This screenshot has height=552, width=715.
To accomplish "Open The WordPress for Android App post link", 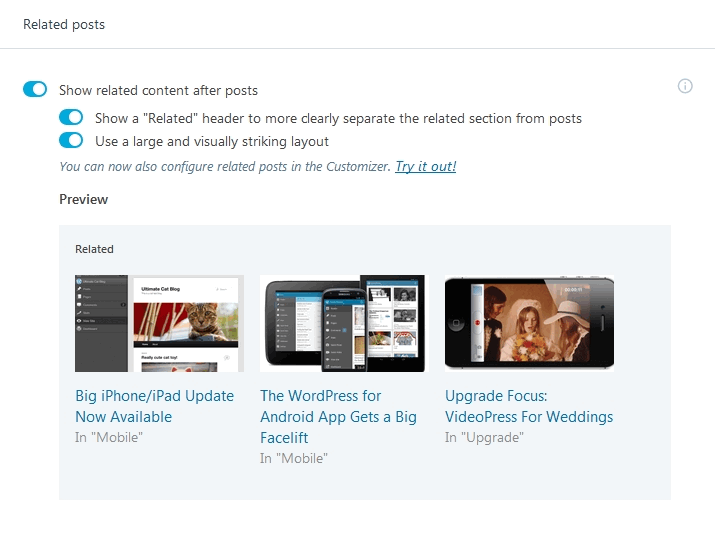I will [338, 417].
